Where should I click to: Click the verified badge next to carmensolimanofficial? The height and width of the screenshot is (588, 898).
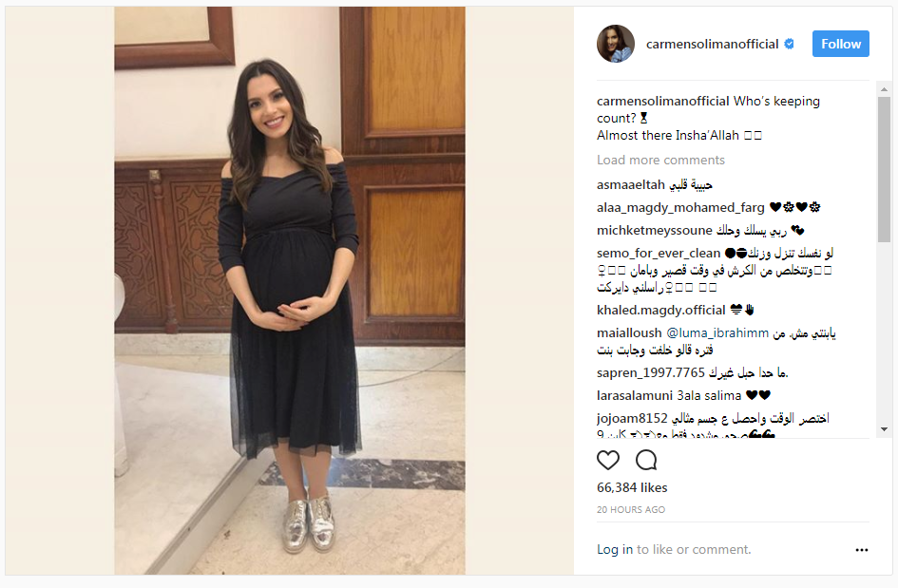pos(789,44)
